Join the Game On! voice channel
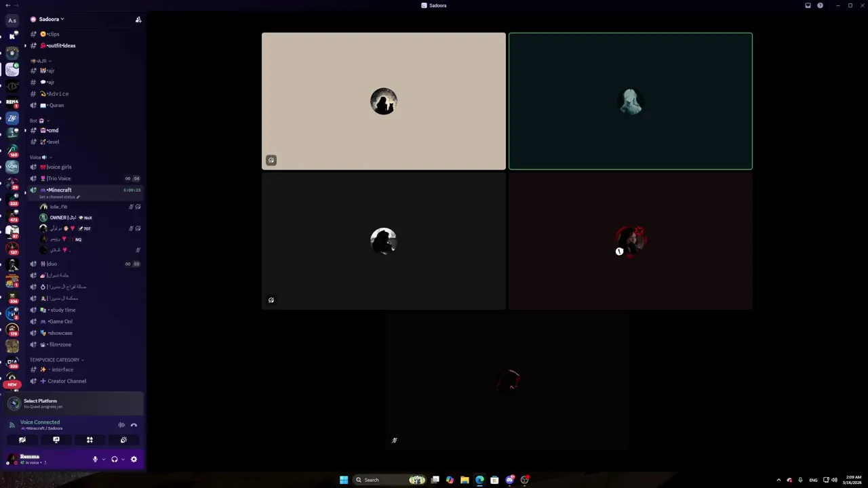Viewport: 868px width, 488px height. (85, 321)
